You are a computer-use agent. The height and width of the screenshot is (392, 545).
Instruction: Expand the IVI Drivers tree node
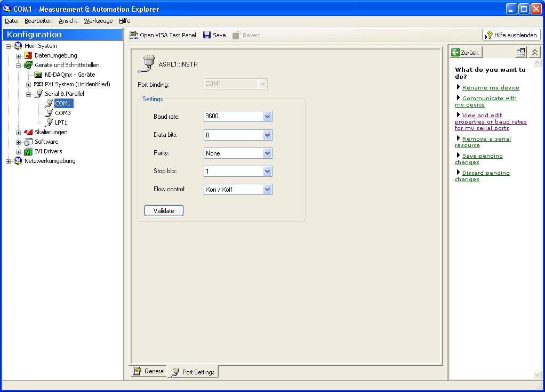pyautogui.click(x=19, y=152)
